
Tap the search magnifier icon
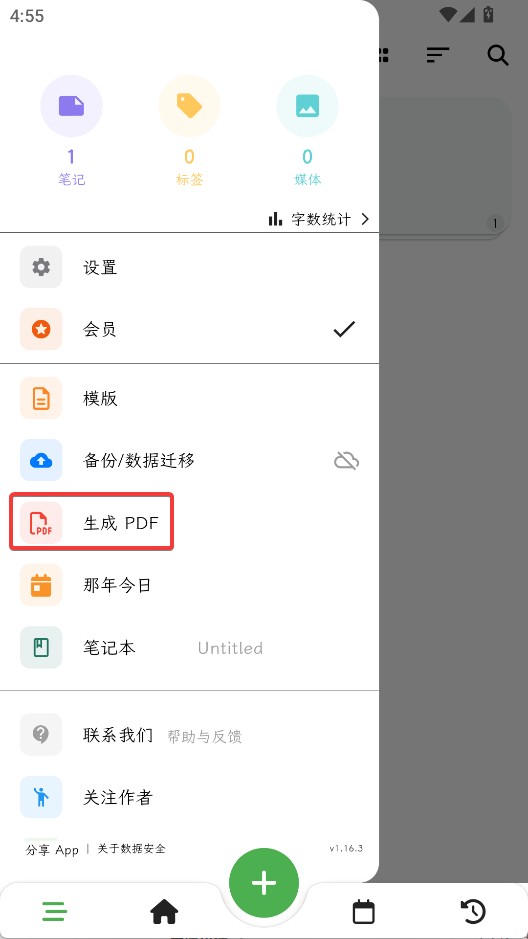(x=497, y=55)
